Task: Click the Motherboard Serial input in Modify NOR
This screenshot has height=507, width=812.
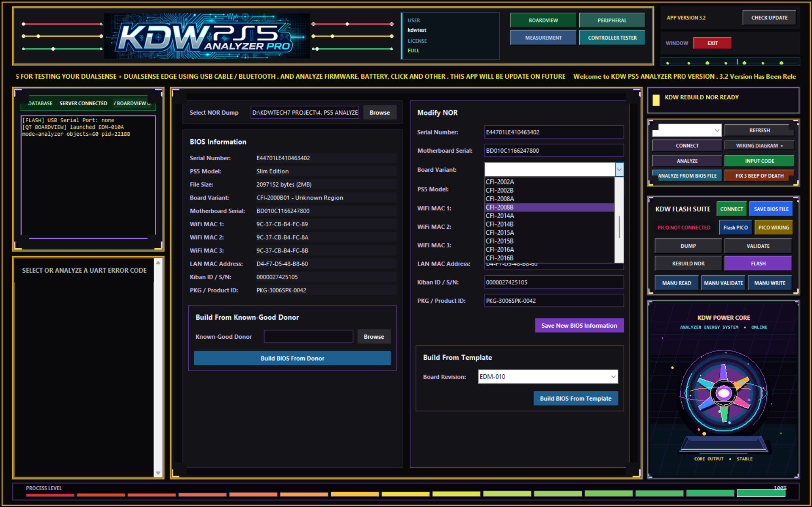Action: [x=554, y=151]
